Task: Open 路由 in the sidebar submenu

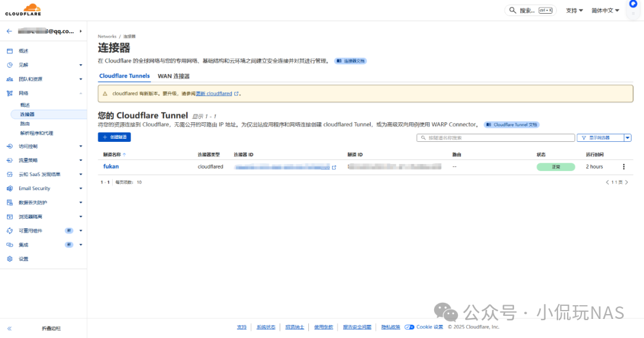Action: pyautogui.click(x=25, y=123)
